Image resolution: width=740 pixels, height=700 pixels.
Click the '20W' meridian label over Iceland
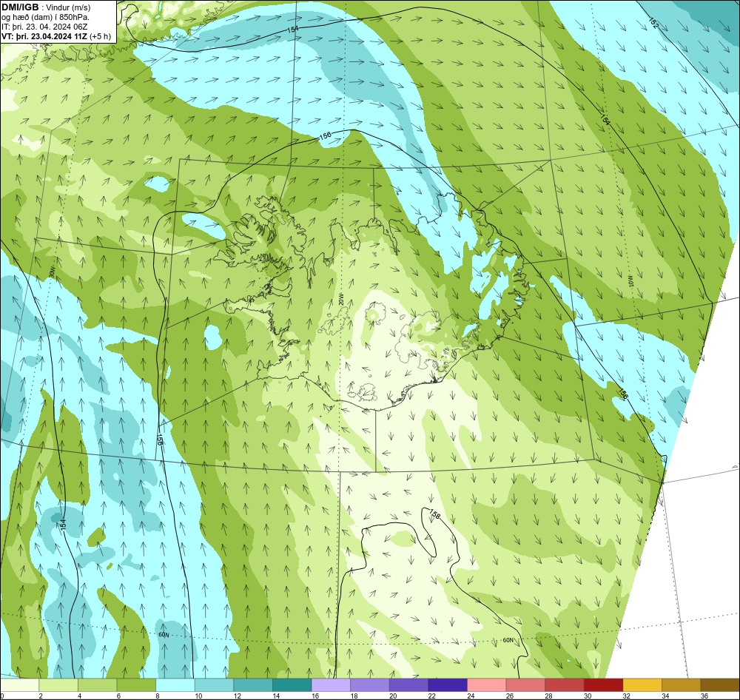[x=341, y=299]
